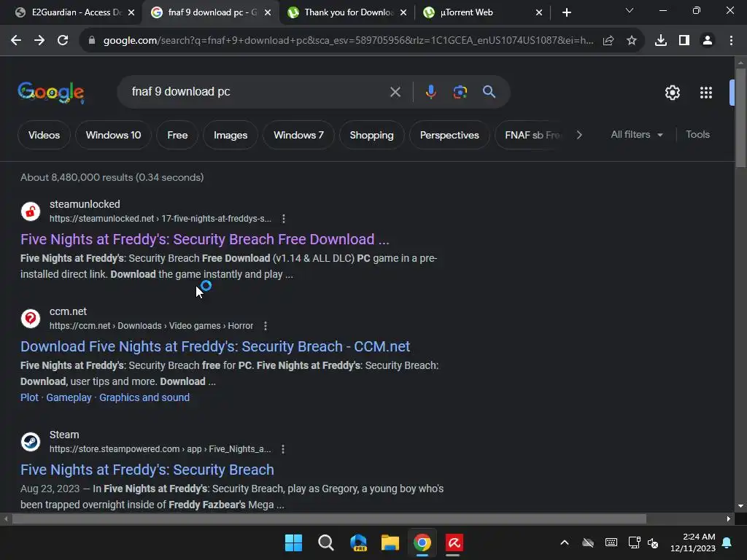Bookmark this page with the star icon

[x=632, y=41]
